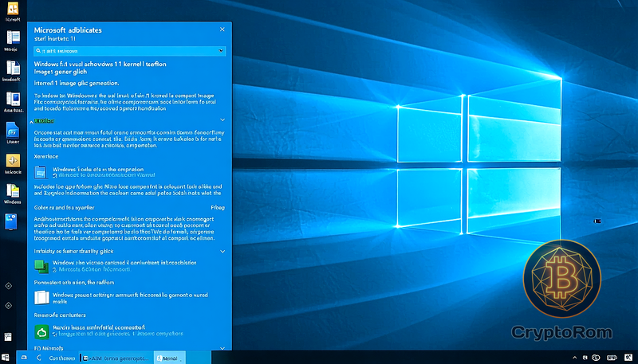The image size is (638, 364).
Task: Click the 'Ponasatort' section heading
Action: [x=74, y=282]
